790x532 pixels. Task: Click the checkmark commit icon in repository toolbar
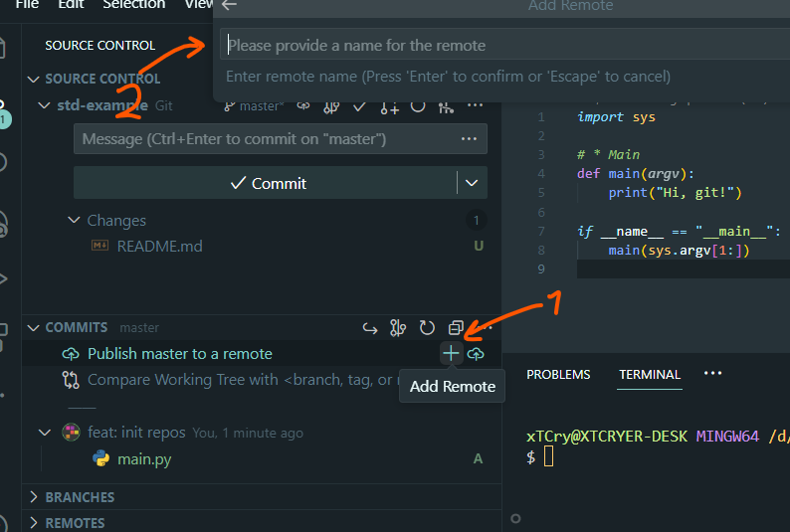point(361,105)
